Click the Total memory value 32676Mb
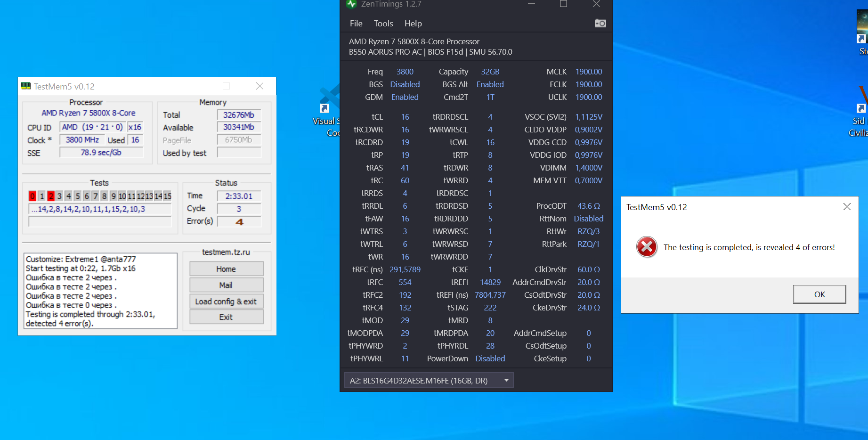Screen dimensions: 868x440 (239, 115)
